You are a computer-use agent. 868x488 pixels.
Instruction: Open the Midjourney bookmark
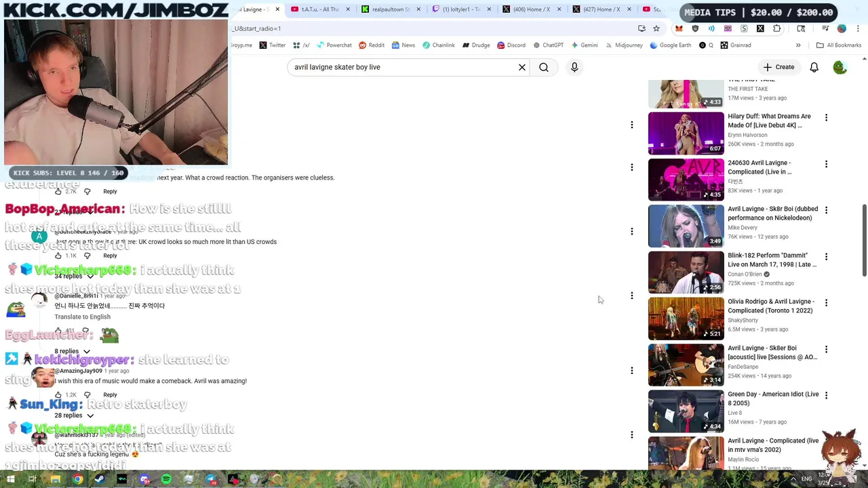click(x=623, y=45)
